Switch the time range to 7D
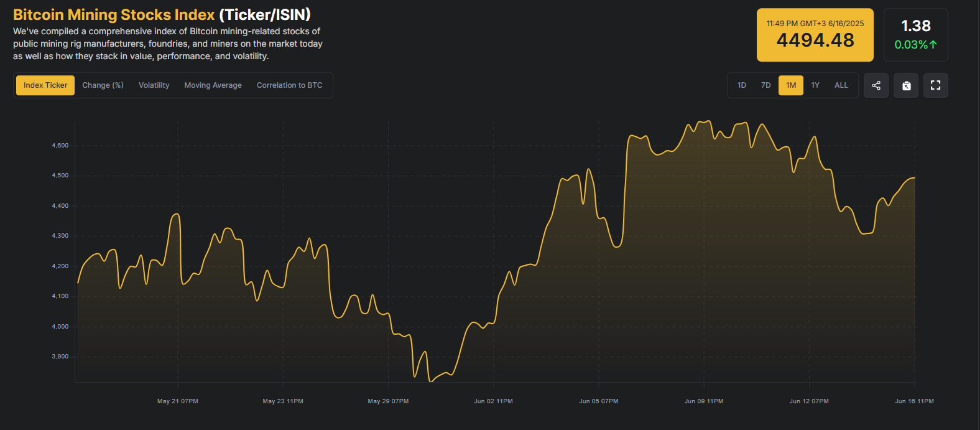This screenshot has height=430, width=980. (x=765, y=85)
